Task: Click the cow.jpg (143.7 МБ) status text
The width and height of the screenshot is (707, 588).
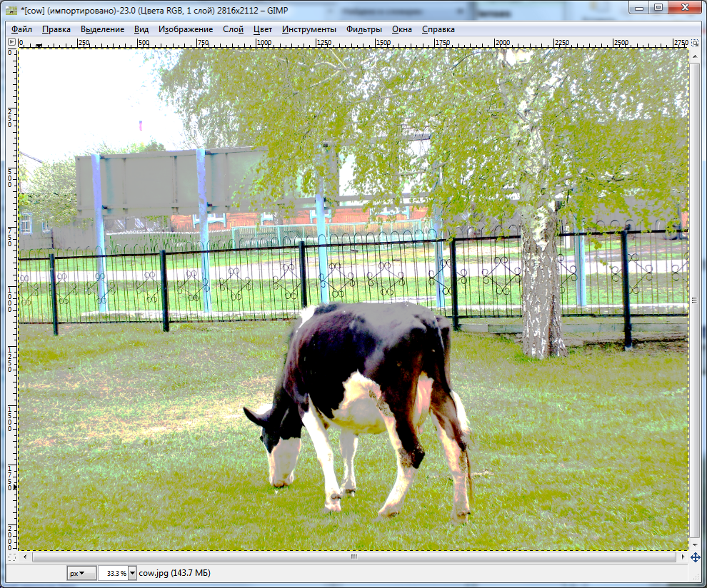Action: click(x=174, y=573)
